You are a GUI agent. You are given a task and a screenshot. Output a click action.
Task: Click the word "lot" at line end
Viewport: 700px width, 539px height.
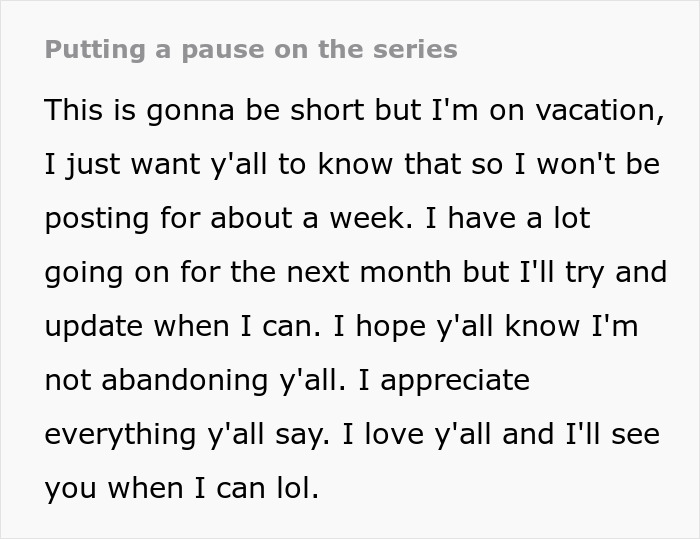(x=569, y=218)
